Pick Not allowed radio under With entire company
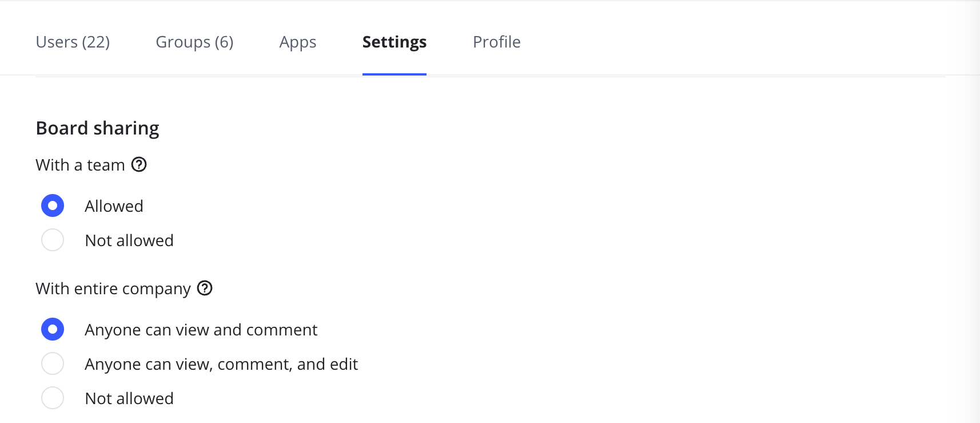Viewport: 980px width, 423px height. tap(53, 398)
